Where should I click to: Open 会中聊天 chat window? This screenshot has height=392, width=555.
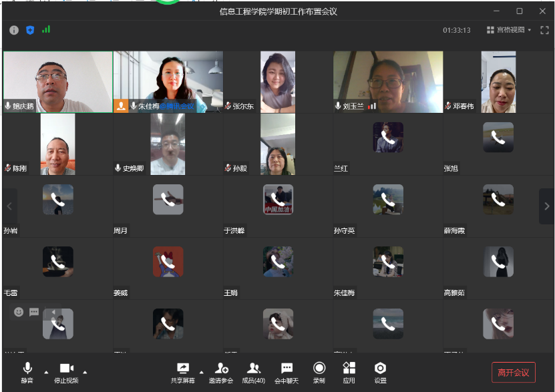[287, 373]
